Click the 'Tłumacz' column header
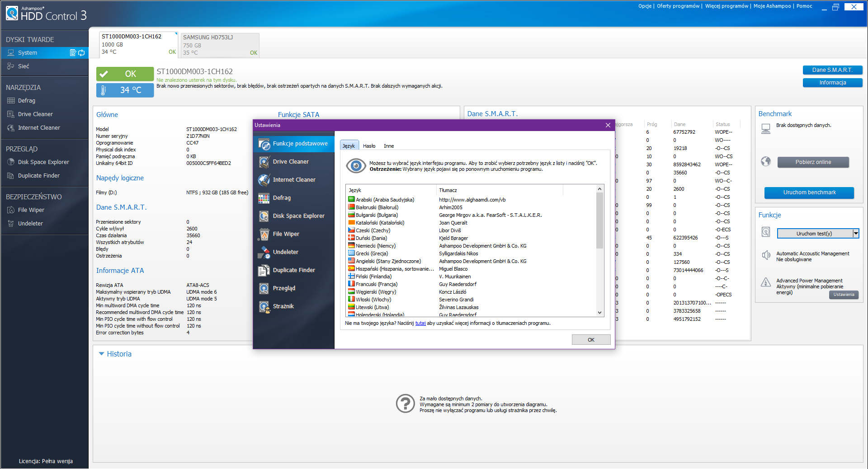 pos(500,190)
